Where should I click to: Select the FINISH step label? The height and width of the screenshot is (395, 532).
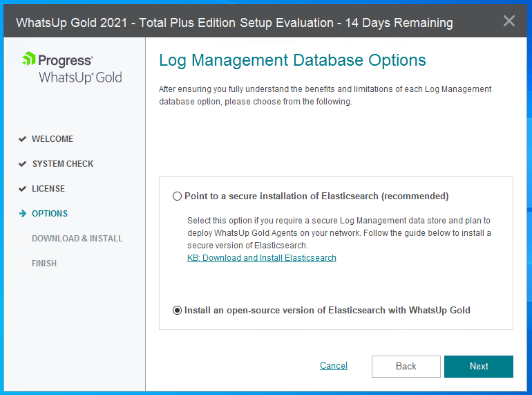point(44,264)
